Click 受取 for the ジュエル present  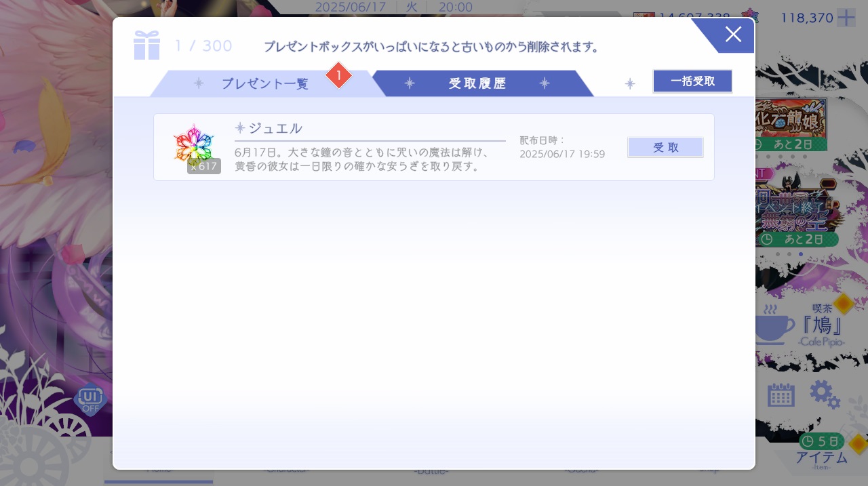(665, 147)
